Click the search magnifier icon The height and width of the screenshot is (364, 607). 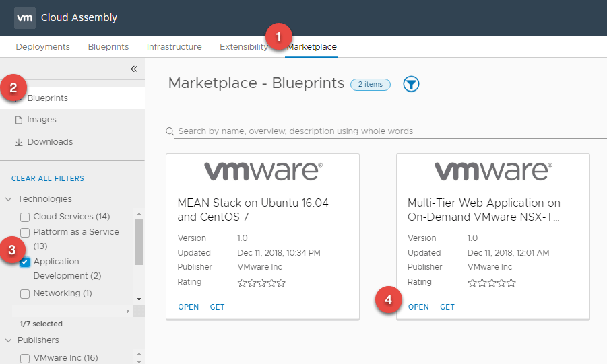click(170, 131)
